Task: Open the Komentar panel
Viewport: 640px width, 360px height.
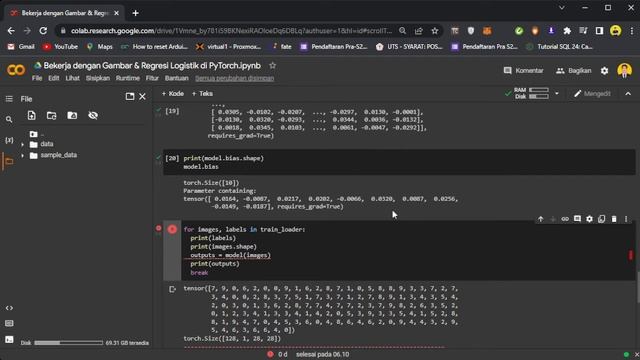Action: (524, 71)
